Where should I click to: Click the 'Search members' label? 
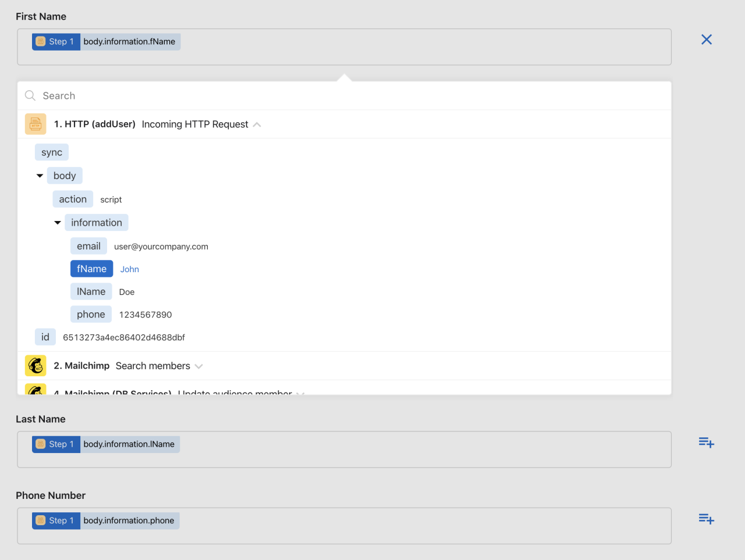[x=153, y=366]
